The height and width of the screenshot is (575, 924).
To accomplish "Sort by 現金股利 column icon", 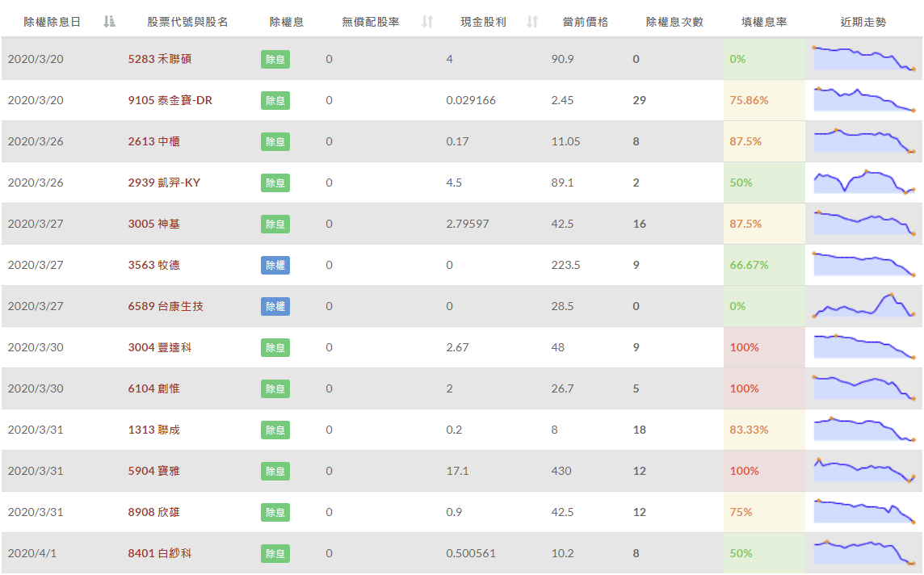I will pos(533,22).
